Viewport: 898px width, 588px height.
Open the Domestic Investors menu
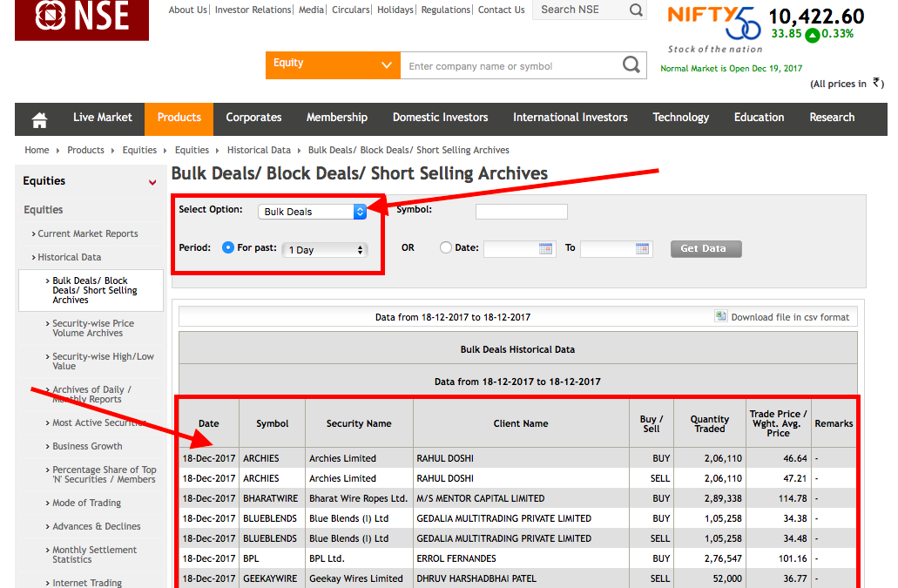(x=441, y=118)
